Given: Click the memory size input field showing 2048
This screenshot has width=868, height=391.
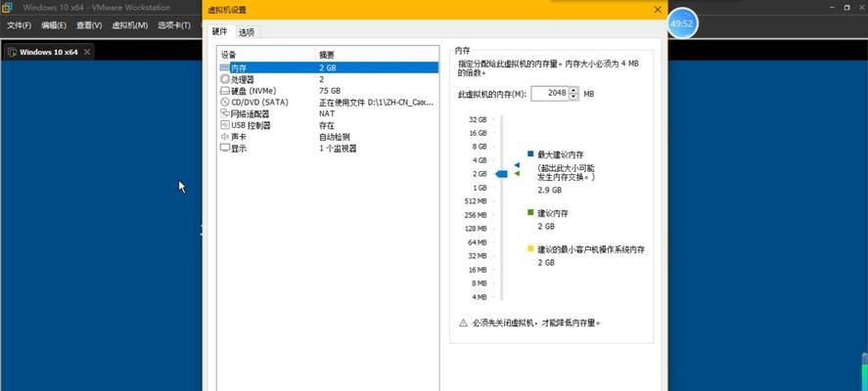Looking at the screenshot, I should tap(550, 94).
